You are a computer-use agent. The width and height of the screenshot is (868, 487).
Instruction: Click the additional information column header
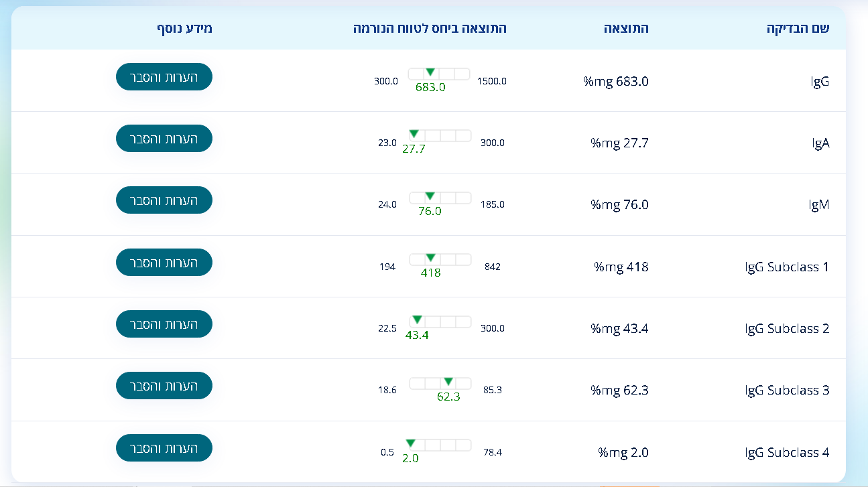[x=184, y=28]
